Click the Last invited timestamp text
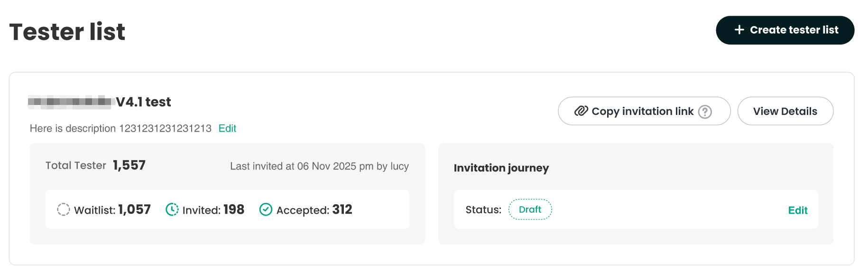 319,166
